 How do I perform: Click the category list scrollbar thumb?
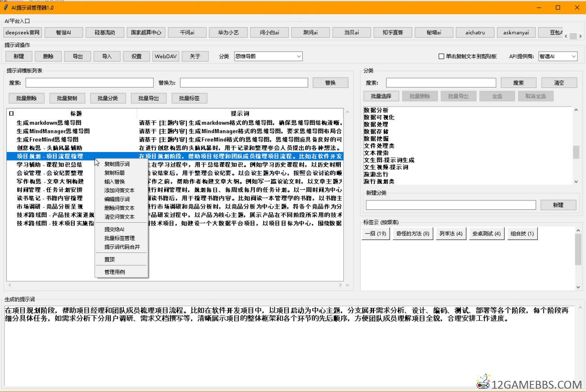tap(576, 152)
